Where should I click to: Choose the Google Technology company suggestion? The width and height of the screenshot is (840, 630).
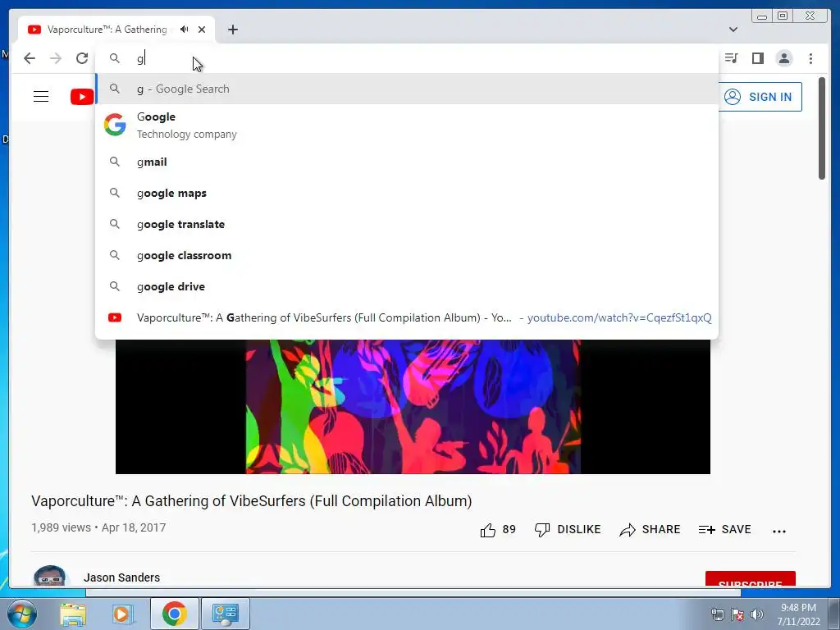click(407, 126)
